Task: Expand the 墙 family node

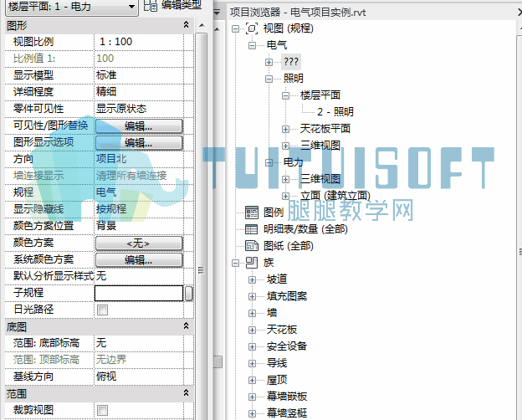Action: pyautogui.click(x=252, y=313)
